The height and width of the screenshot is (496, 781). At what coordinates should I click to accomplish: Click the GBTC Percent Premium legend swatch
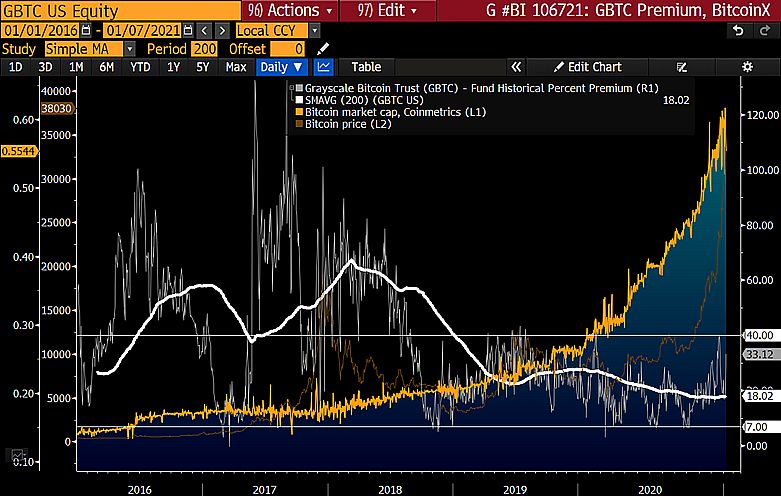pyautogui.click(x=299, y=88)
